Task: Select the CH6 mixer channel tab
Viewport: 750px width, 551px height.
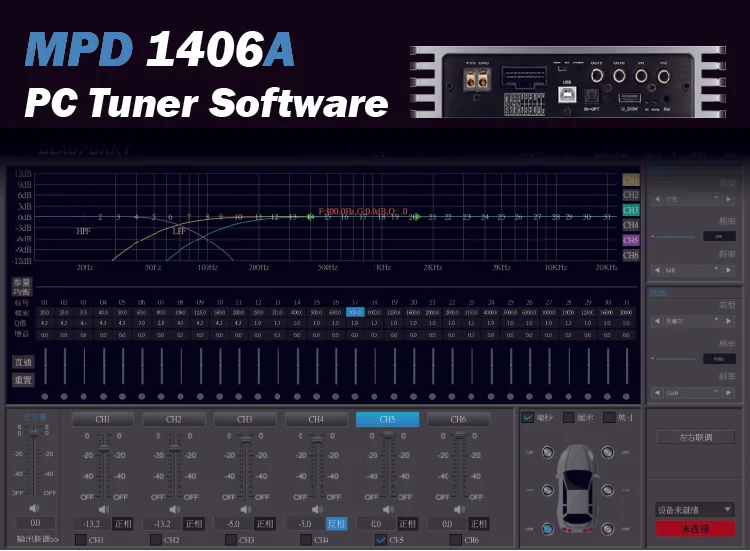Action: tap(458, 419)
